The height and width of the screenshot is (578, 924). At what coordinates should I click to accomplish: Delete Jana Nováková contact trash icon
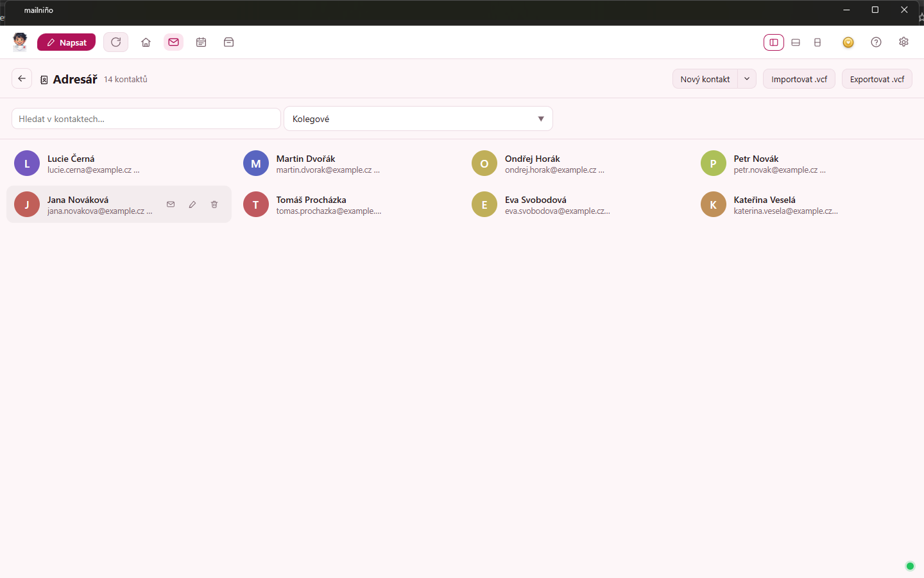pyautogui.click(x=214, y=204)
